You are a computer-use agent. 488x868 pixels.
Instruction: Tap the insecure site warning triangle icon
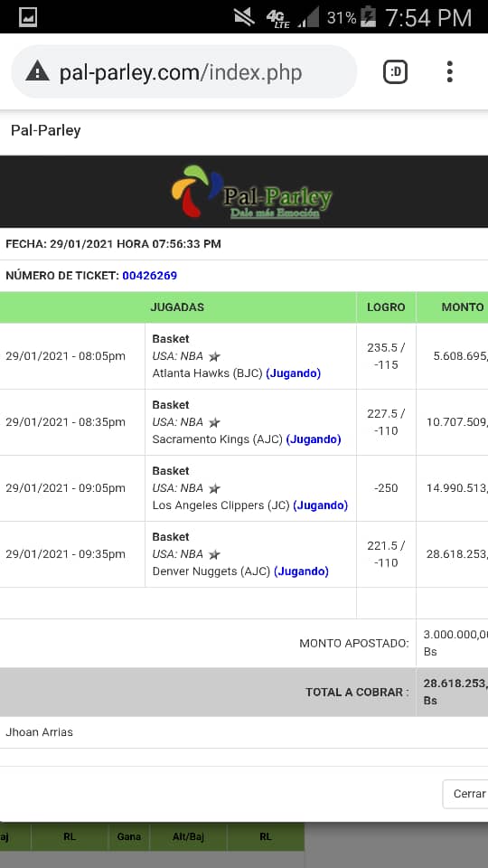point(38,71)
